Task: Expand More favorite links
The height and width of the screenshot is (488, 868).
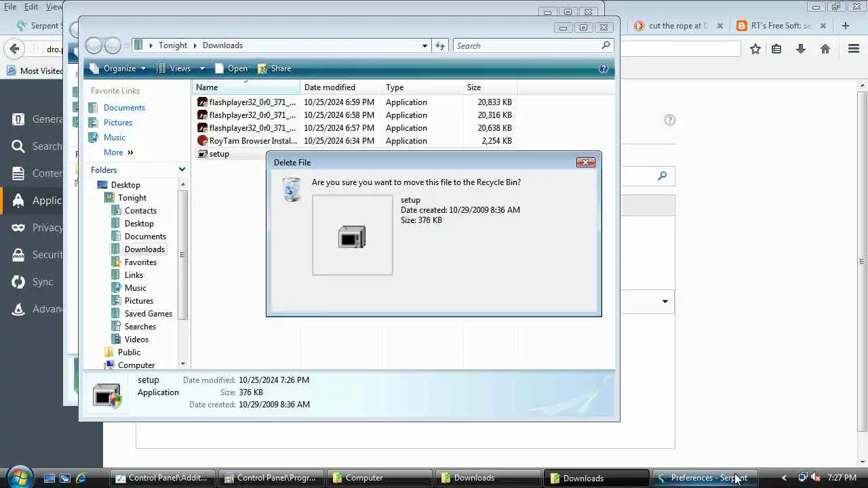Action: [x=118, y=152]
